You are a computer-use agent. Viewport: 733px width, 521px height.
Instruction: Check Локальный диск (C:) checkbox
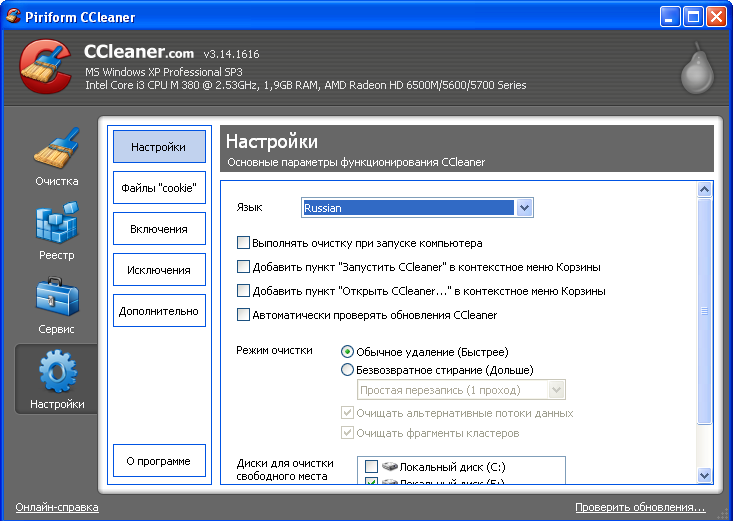pos(371,466)
